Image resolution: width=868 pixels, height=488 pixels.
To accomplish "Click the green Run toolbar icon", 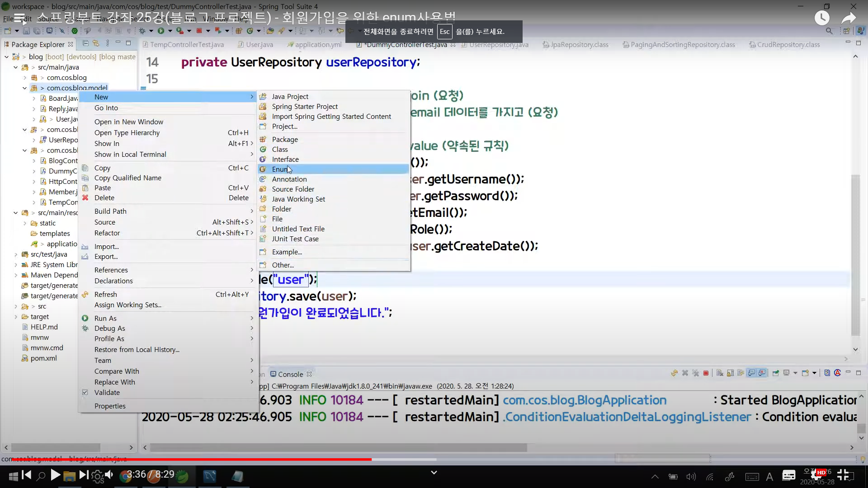I will click(160, 31).
